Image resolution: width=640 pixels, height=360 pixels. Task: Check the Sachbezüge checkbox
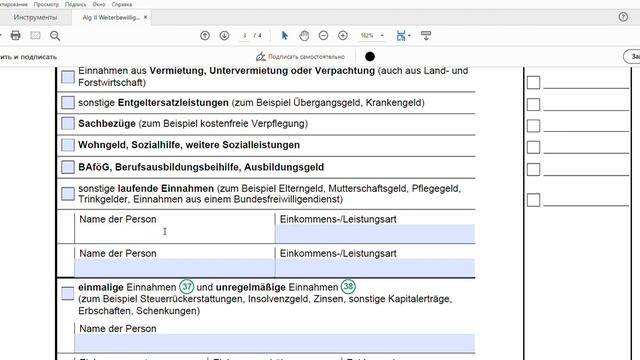click(68, 123)
